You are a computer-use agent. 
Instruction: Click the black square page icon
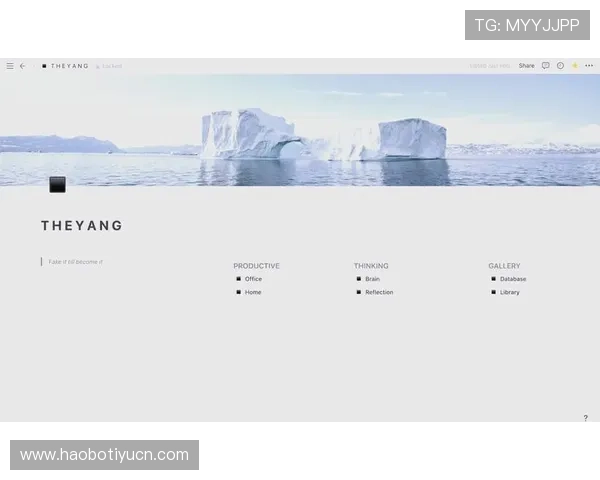(x=57, y=184)
